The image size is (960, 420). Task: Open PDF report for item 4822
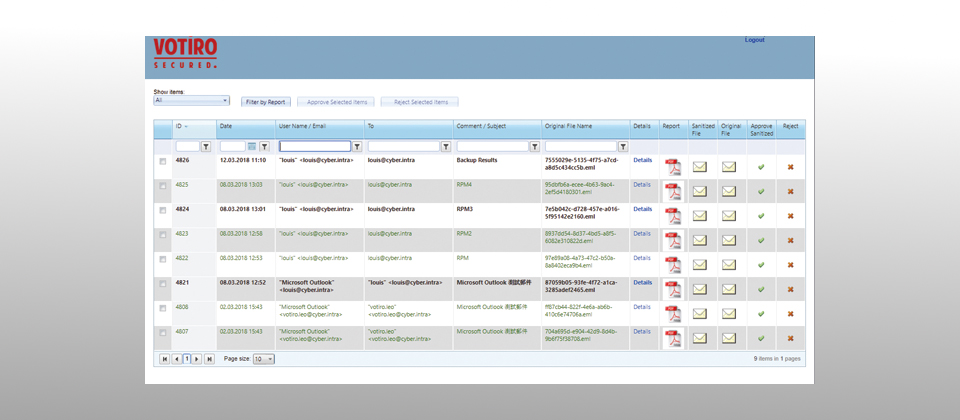pyautogui.click(x=673, y=265)
